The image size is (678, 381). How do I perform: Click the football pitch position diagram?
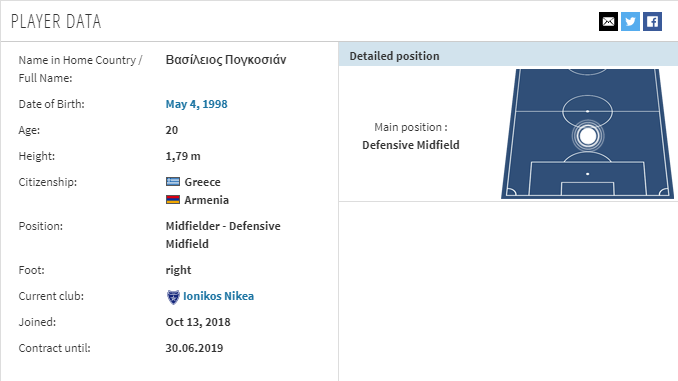pos(587,134)
